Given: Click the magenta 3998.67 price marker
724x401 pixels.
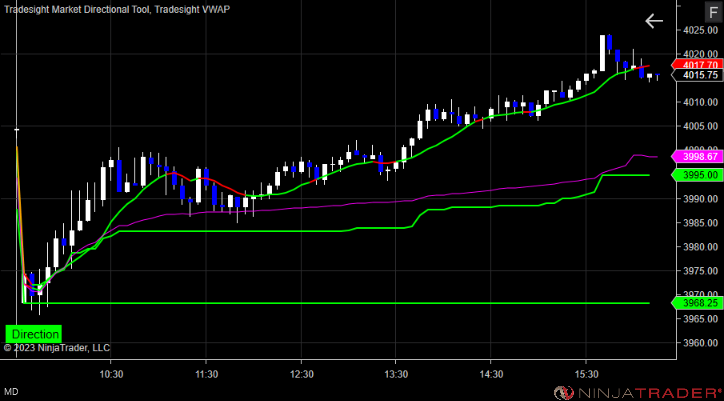Looking at the screenshot, I should tap(697, 157).
